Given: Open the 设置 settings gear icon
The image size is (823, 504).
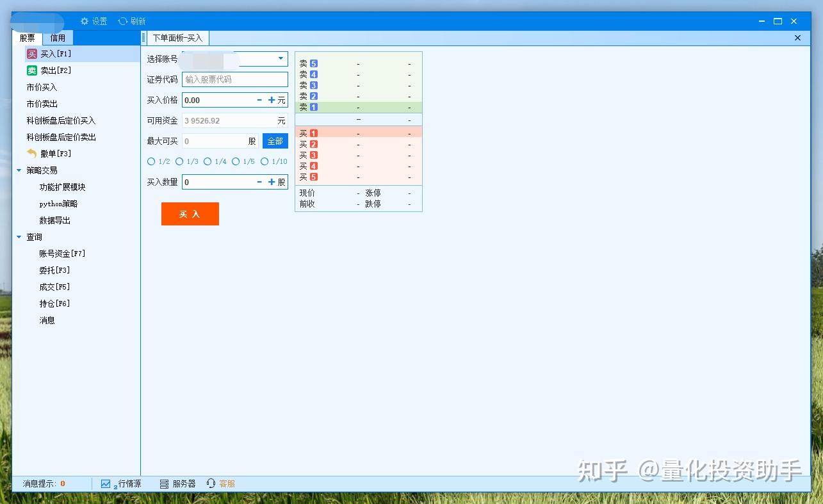Looking at the screenshot, I should 84,20.
